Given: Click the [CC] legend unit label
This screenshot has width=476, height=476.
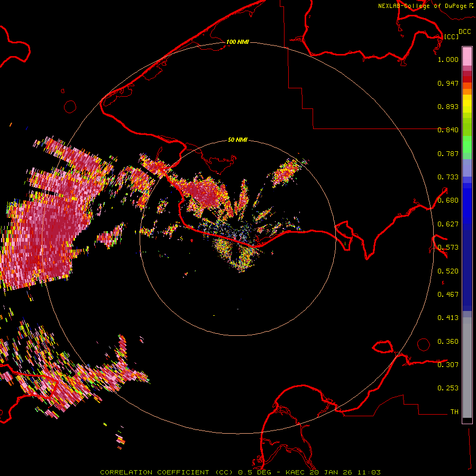Looking at the screenshot, I should [x=451, y=36].
